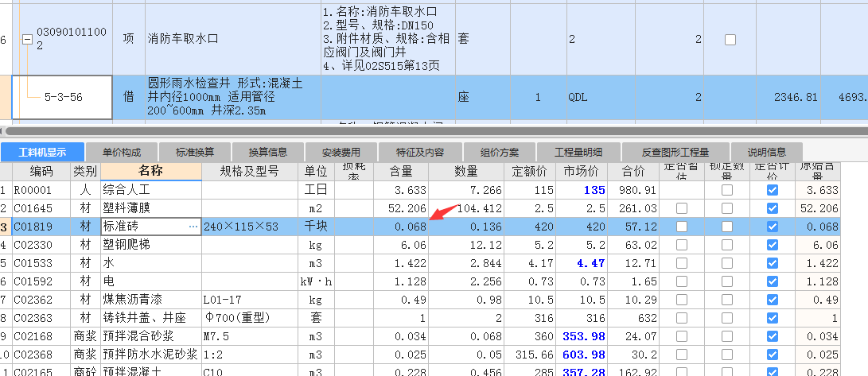Select code cell R00001
This screenshot has width=868, height=376.
tap(41, 190)
